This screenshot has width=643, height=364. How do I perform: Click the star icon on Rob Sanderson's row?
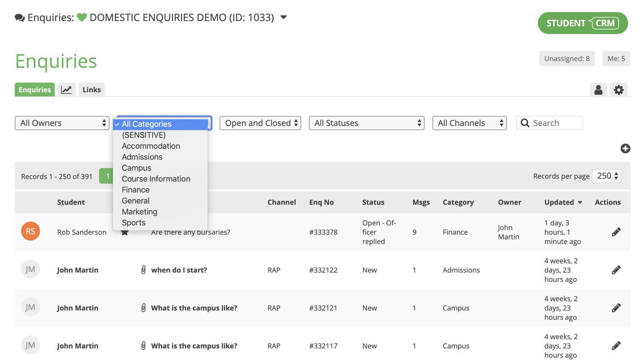point(124,232)
